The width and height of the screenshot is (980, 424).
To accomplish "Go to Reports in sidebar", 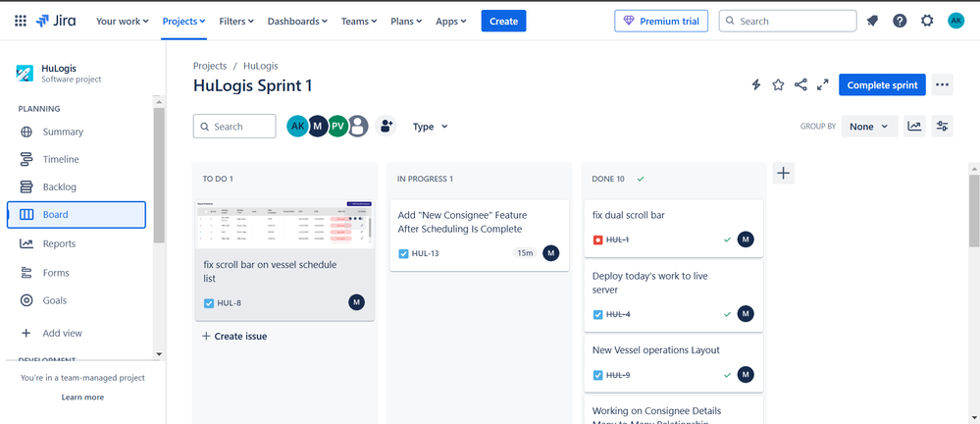I will point(77,243).
